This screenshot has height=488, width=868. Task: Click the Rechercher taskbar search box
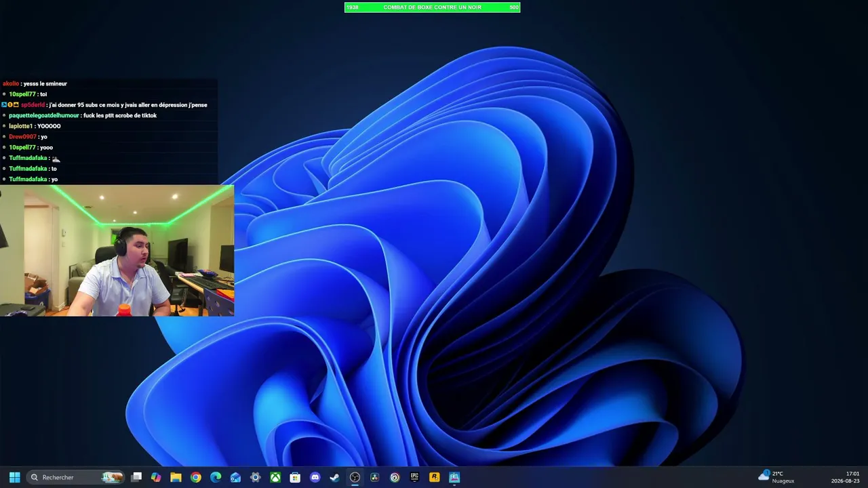point(76,477)
